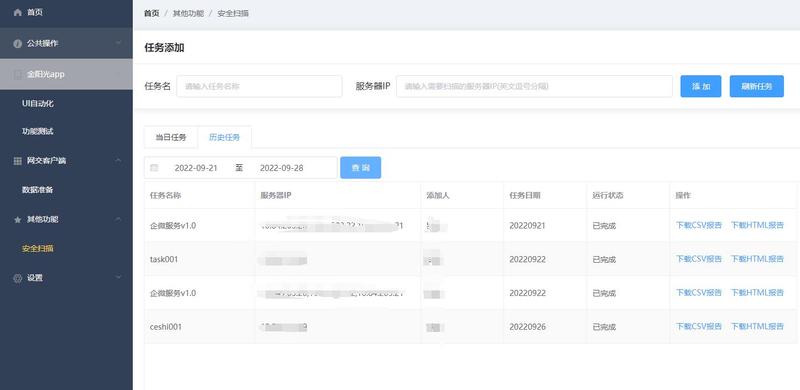Focus the 任务名 input field
The width and height of the screenshot is (800, 390).
(x=259, y=86)
